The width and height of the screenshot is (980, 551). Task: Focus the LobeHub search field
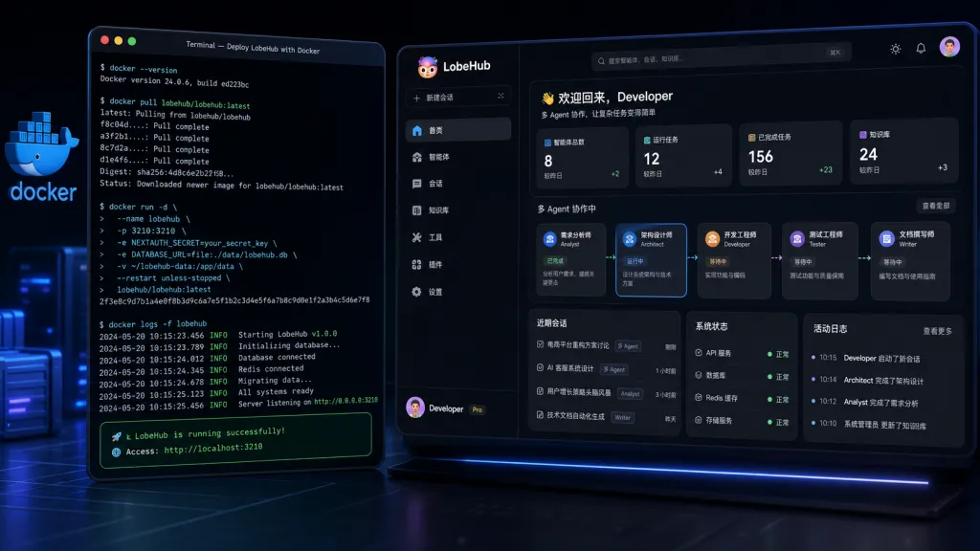point(720,57)
